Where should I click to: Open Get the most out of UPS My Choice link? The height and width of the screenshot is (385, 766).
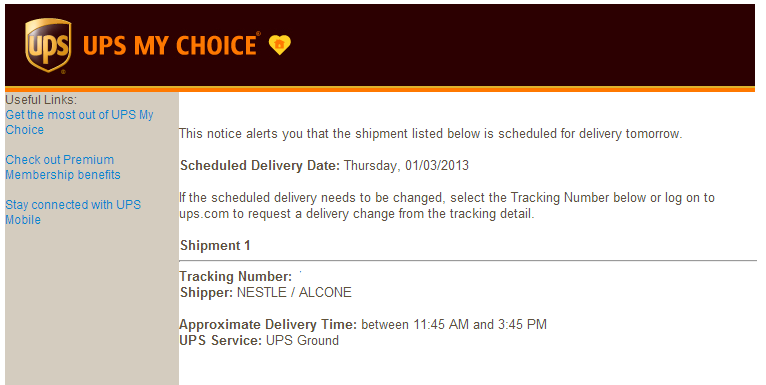(79, 122)
